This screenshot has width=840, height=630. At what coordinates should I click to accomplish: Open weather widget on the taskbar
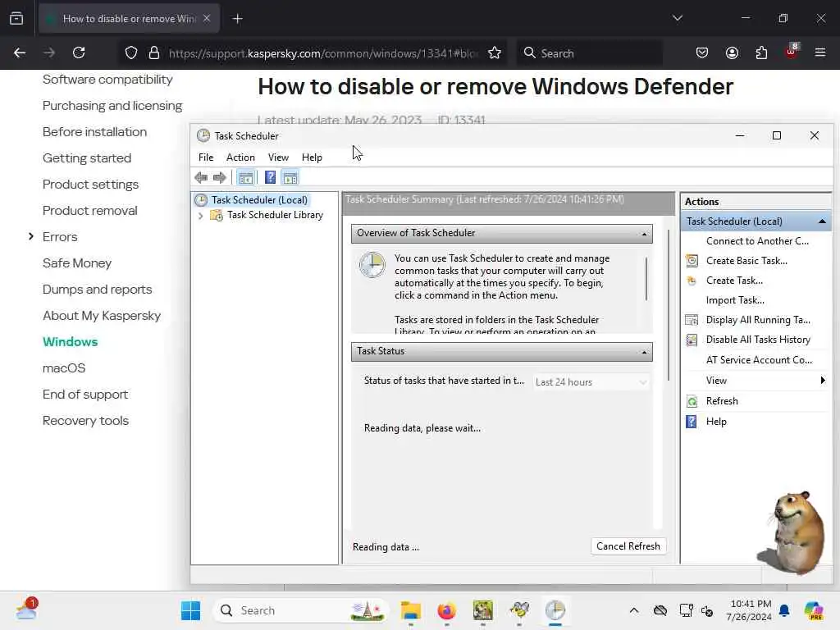point(26,609)
